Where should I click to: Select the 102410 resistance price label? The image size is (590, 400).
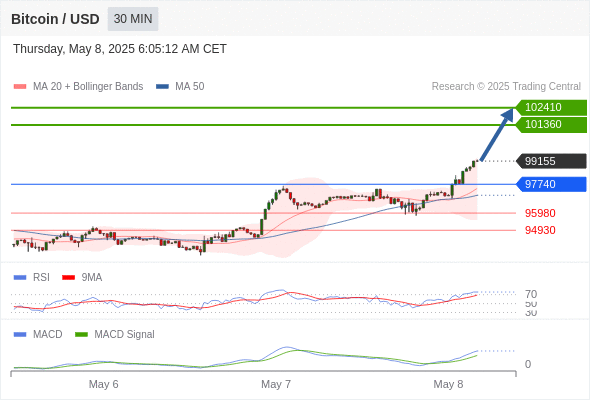point(551,108)
